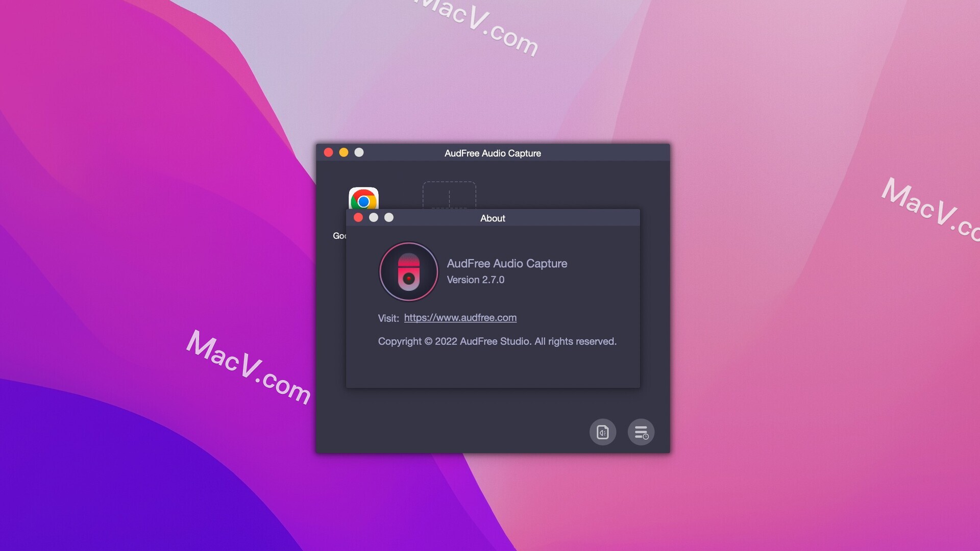Click the grey maximize button on About
The width and height of the screenshot is (980, 551).
389,217
